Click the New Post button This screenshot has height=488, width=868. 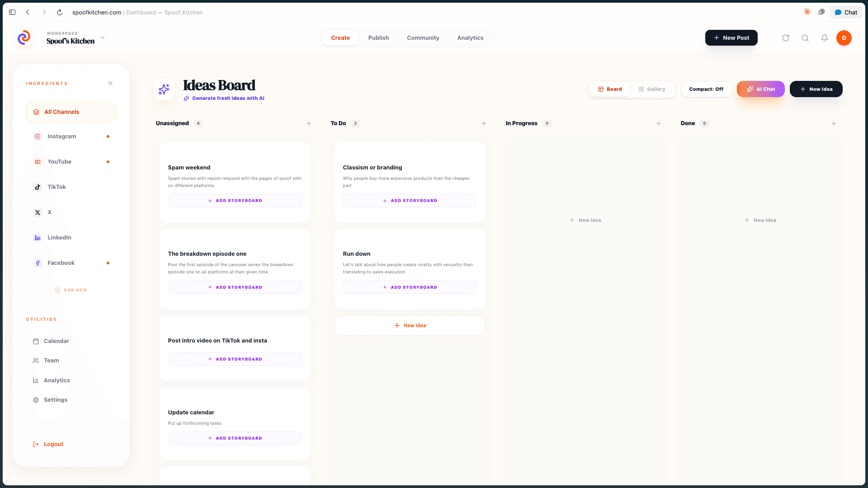pyautogui.click(x=731, y=38)
